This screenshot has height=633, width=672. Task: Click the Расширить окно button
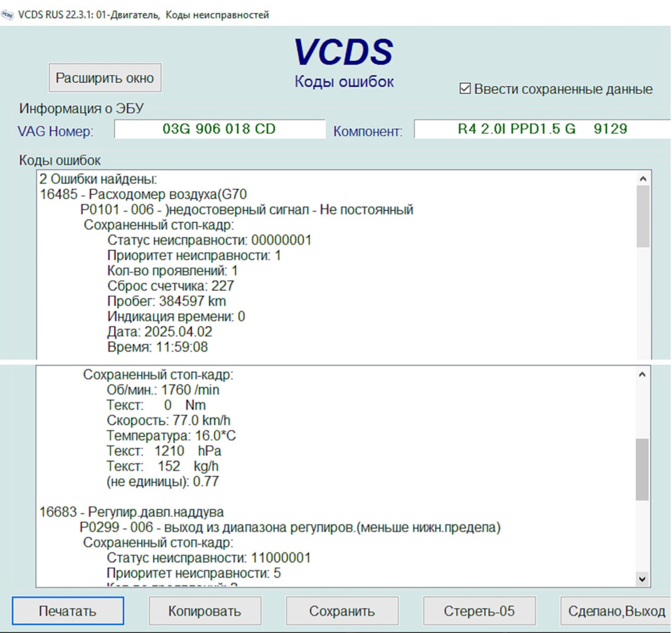point(105,78)
